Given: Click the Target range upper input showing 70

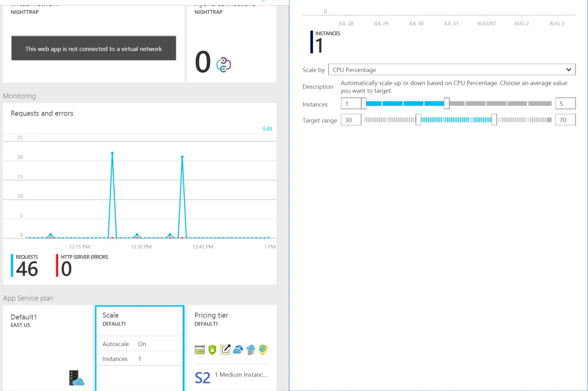Looking at the screenshot, I should tap(565, 120).
